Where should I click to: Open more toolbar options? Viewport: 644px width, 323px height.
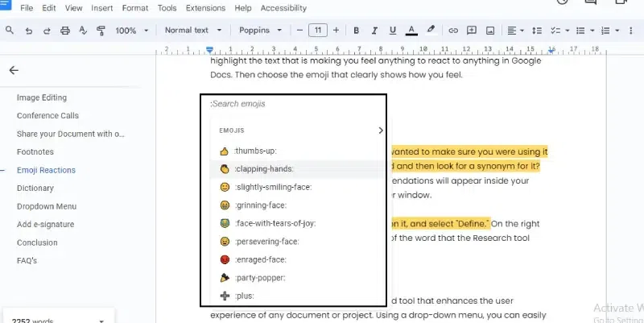pos(630,31)
